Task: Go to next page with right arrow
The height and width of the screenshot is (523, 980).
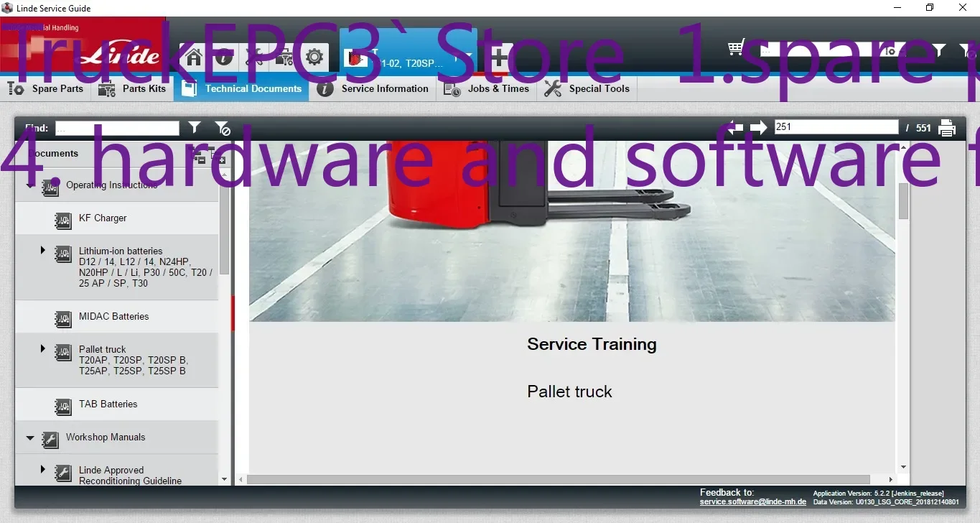Action: click(759, 128)
